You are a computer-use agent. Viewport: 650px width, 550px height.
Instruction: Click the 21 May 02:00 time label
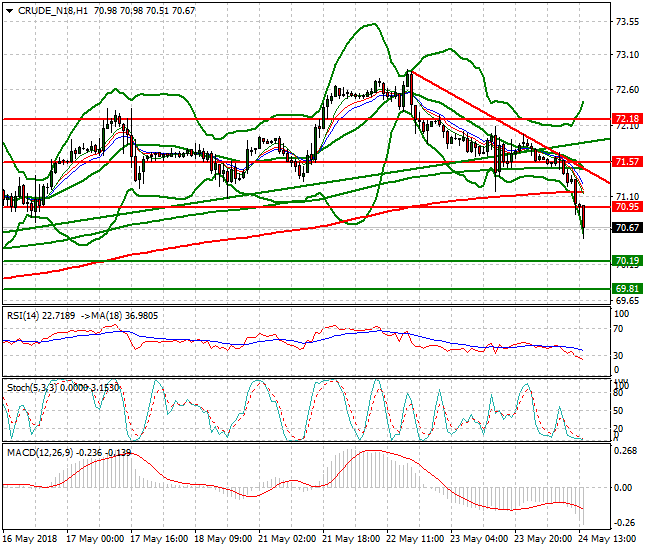pyautogui.click(x=287, y=539)
